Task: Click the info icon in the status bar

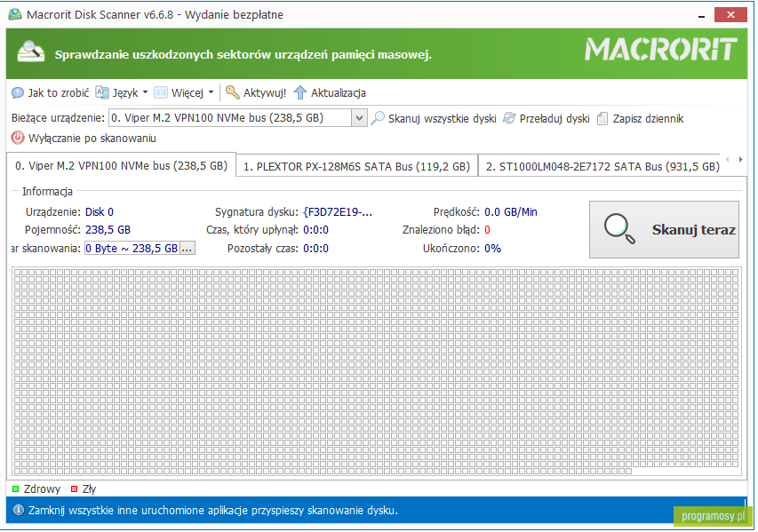Action: (19, 511)
